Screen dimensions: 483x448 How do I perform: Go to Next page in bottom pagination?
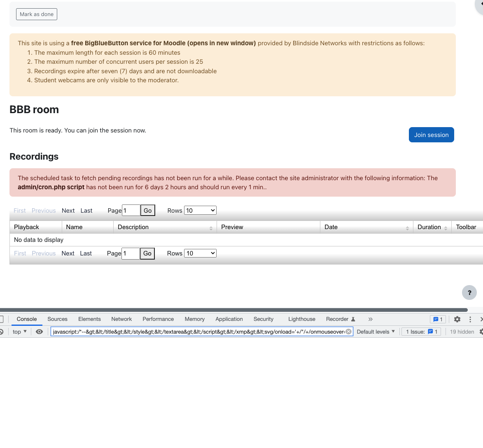[x=68, y=253]
